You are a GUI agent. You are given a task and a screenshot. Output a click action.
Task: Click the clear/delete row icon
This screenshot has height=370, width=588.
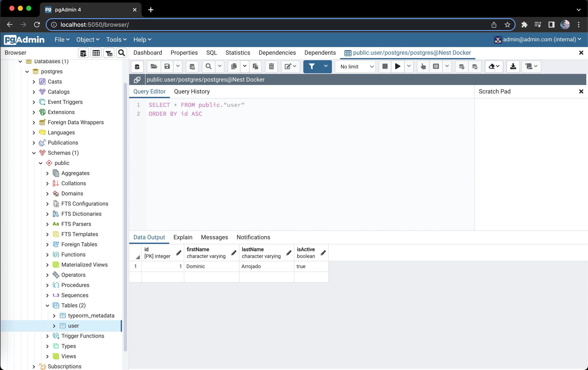point(271,67)
